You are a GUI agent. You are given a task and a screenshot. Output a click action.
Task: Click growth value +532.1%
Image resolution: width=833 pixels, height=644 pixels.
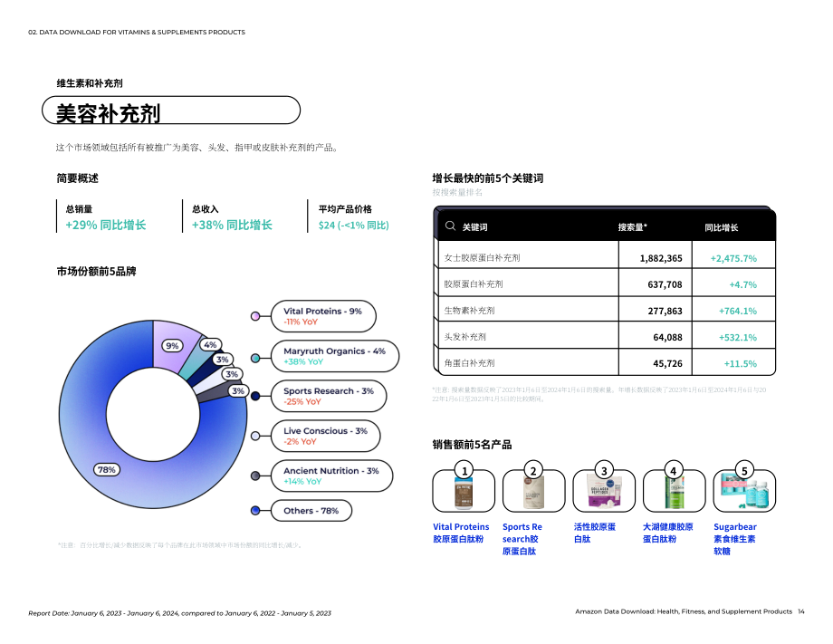pyautogui.click(x=738, y=338)
